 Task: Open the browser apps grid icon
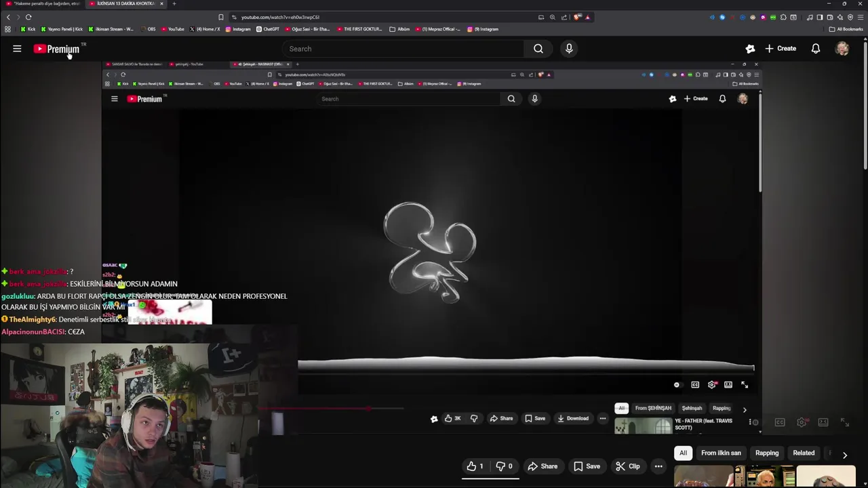click(x=7, y=29)
